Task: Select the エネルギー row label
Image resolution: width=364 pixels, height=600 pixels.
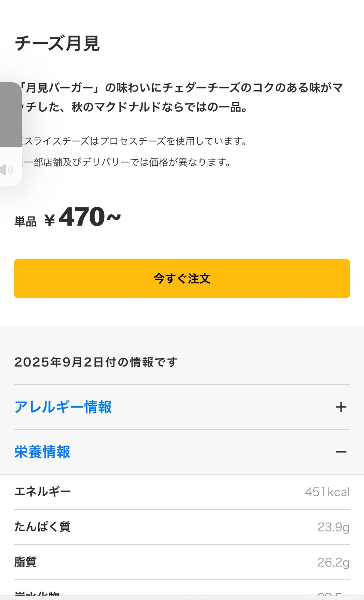Action: pos(43,491)
